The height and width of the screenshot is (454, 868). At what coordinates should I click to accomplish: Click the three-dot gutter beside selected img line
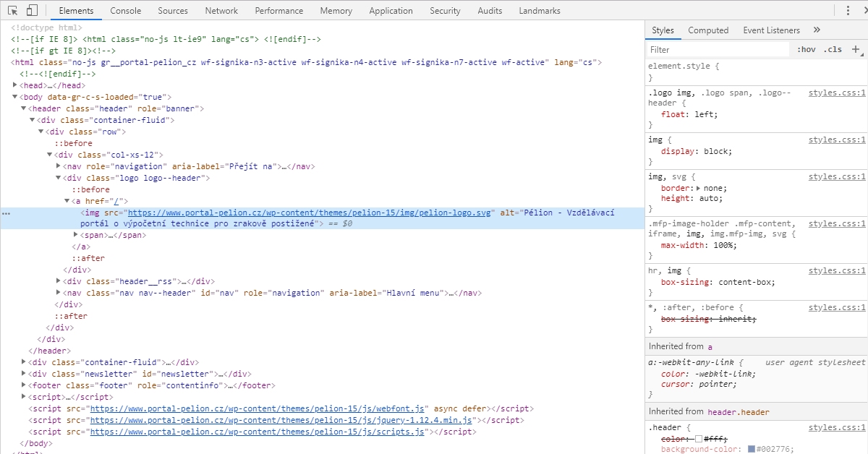(7, 214)
